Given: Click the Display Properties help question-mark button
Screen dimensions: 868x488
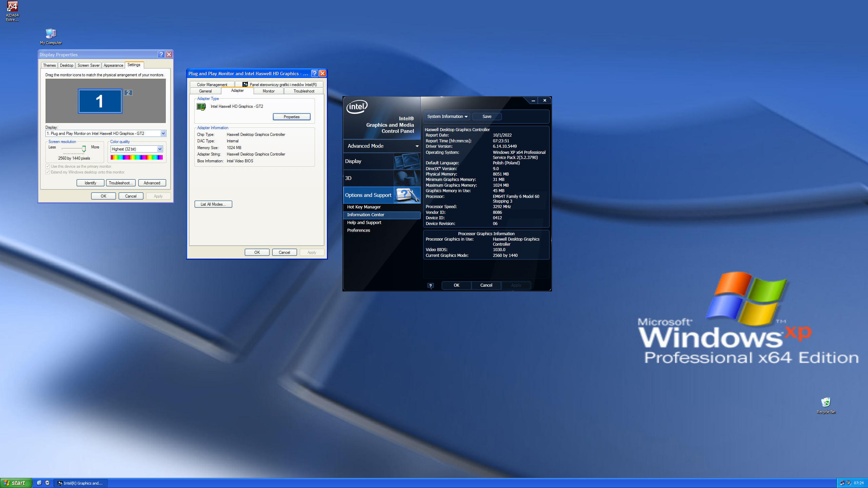Looking at the screenshot, I should 161,55.
